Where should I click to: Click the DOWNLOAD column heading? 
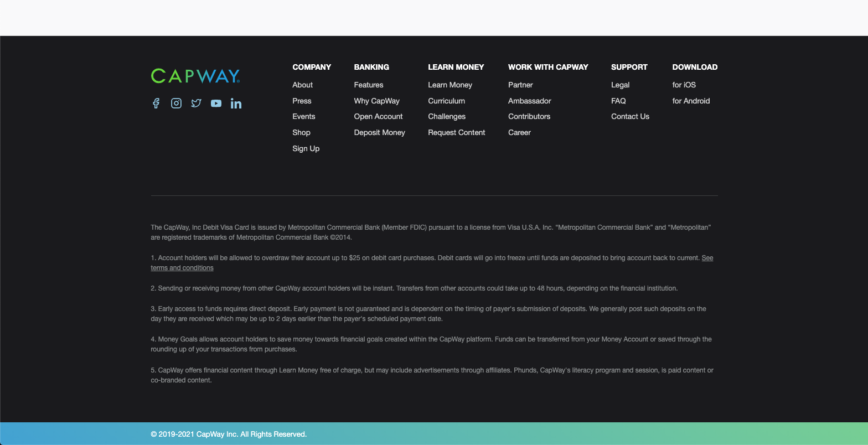pyautogui.click(x=695, y=67)
